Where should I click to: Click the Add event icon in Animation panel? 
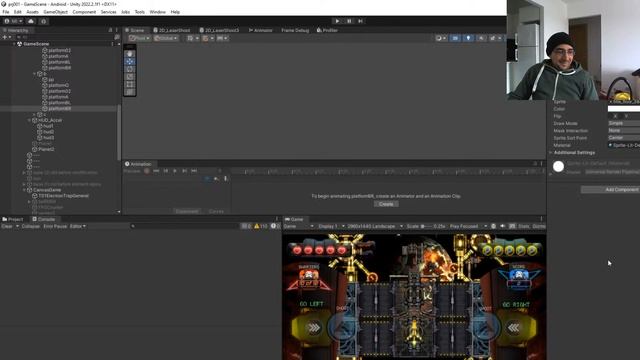225,178
